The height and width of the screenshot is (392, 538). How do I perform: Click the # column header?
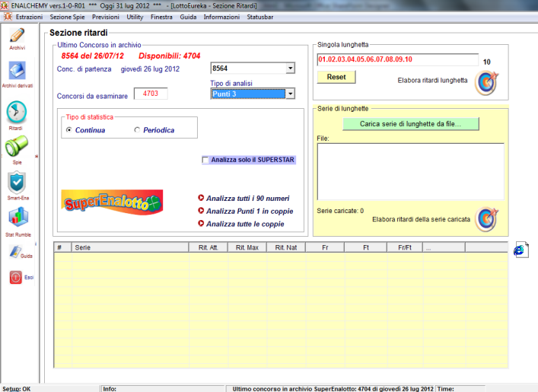pos(62,247)
